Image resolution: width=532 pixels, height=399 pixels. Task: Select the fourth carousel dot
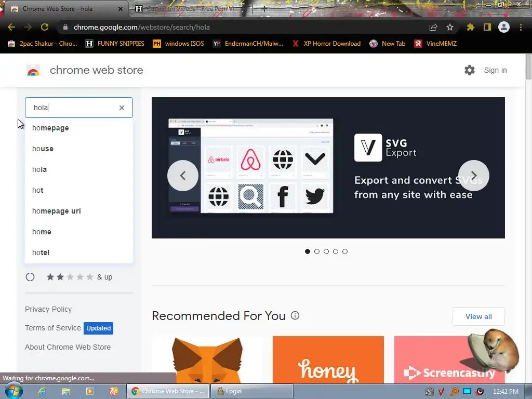pos(336,251)
